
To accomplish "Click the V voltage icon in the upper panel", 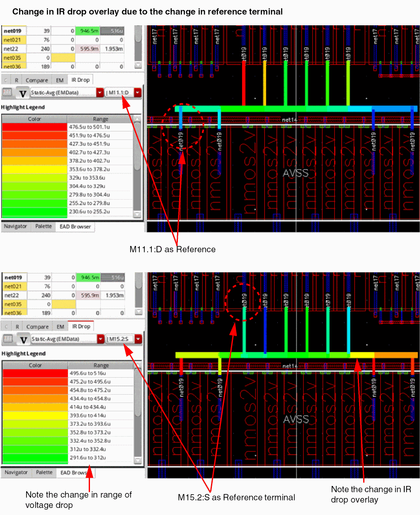I will 23,93.
